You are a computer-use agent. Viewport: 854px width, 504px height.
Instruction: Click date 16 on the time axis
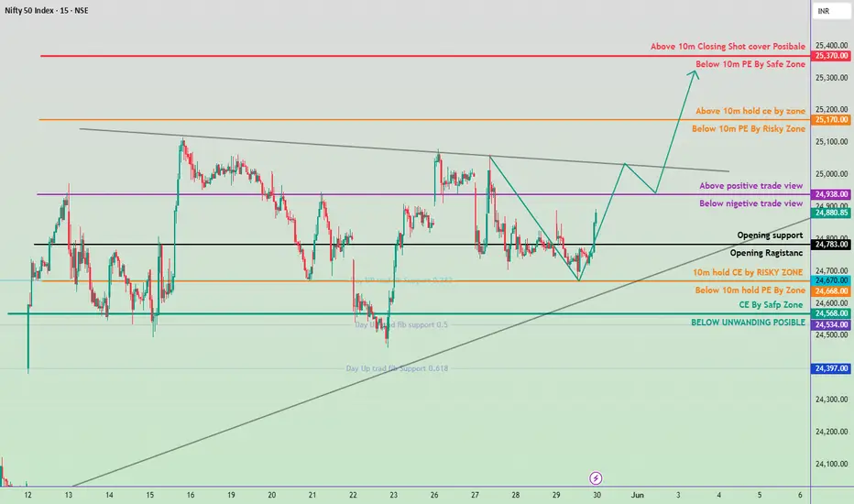point(191,495)
